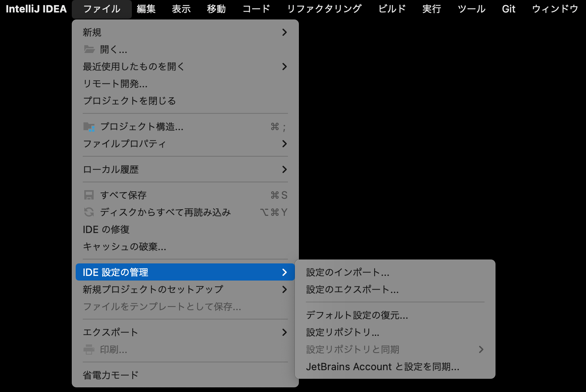Choose 開く... to open a file

[x=185, y=49]
